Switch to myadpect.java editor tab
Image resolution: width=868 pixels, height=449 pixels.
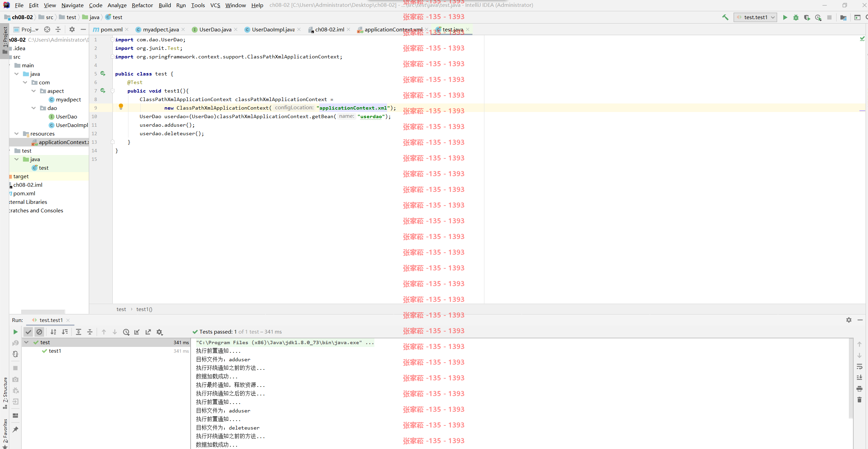point(161,30)
